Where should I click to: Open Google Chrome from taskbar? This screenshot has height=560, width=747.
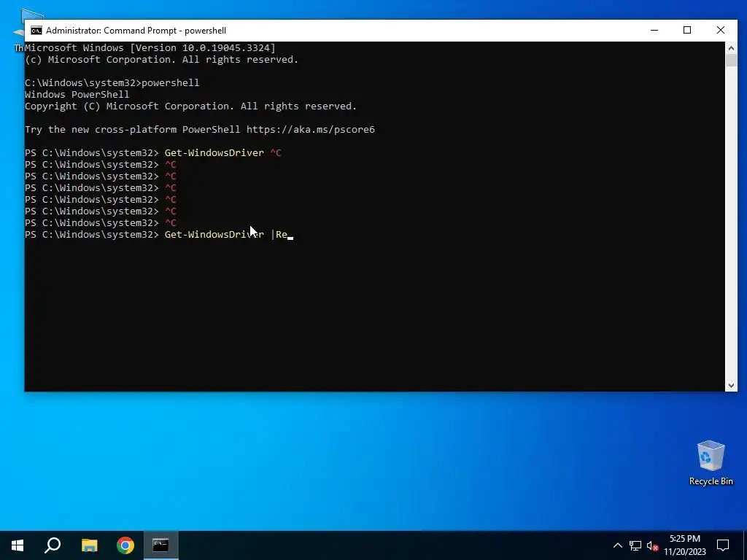coord(125,545)
